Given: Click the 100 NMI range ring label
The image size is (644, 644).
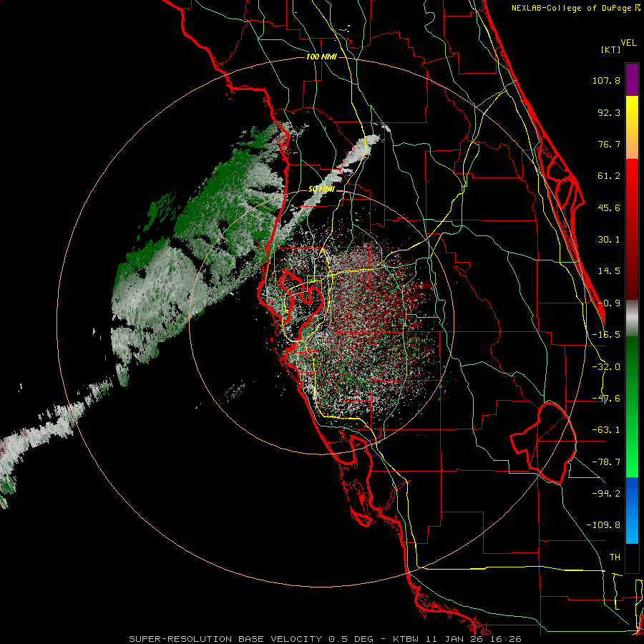Looking at the screenshot, I should [x=321, y=57].
